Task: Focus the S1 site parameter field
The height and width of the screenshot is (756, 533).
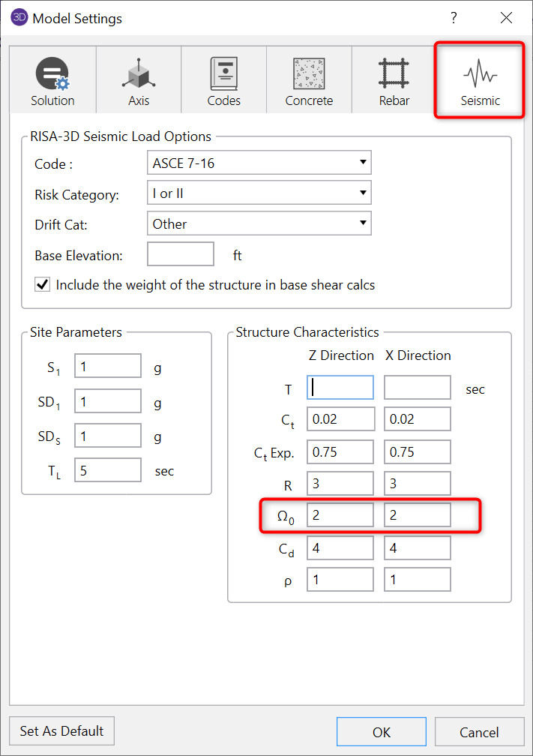Action: coord(108,367)
